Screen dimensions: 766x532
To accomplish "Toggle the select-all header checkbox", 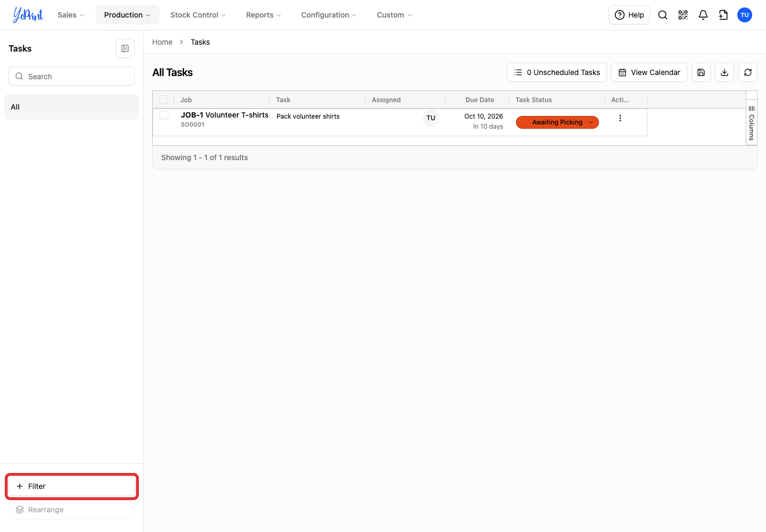I will coord(163,99).
